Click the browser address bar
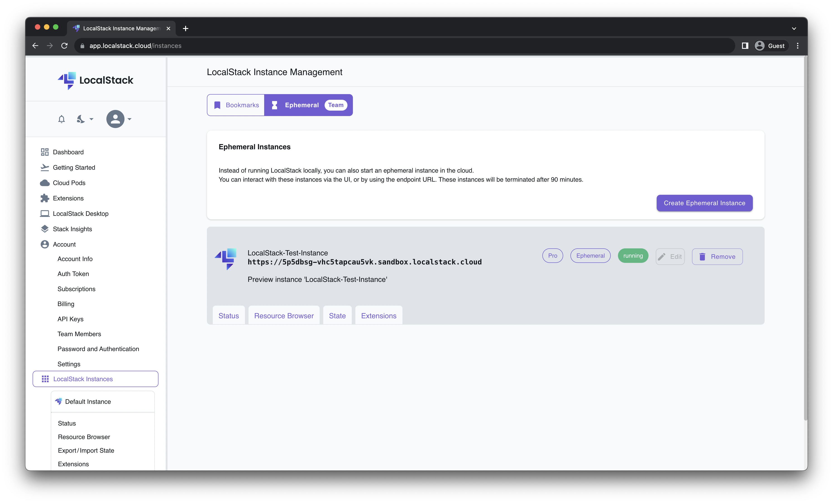The image size is (833, 504). [237, 46]
